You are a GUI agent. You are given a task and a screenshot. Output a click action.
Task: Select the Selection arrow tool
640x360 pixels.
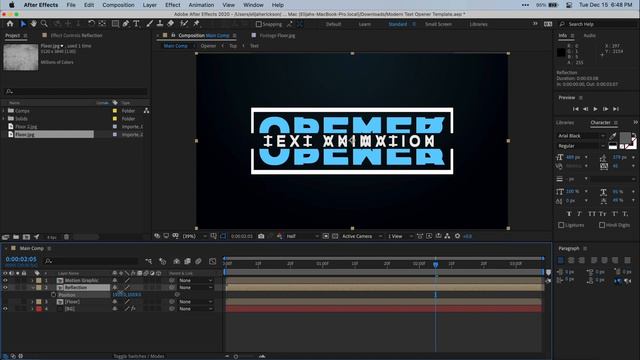coord(23,24)
